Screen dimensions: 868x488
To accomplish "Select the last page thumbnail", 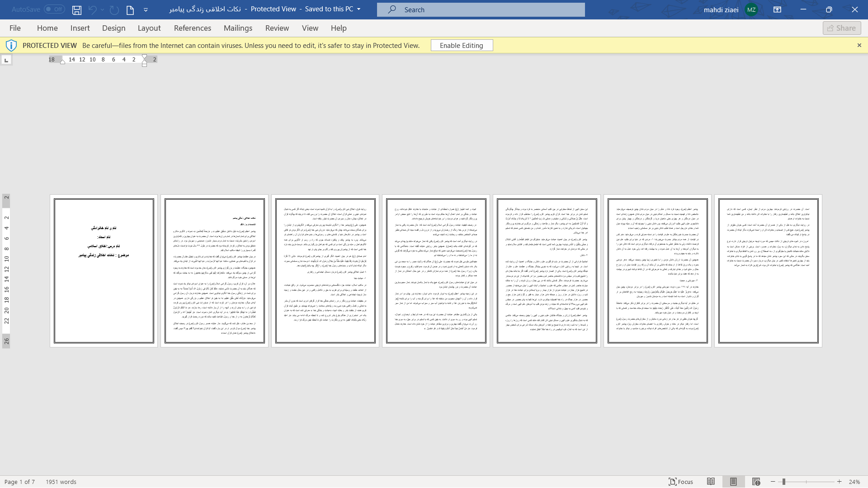I will pyautogui.click(x=769, y=271).
